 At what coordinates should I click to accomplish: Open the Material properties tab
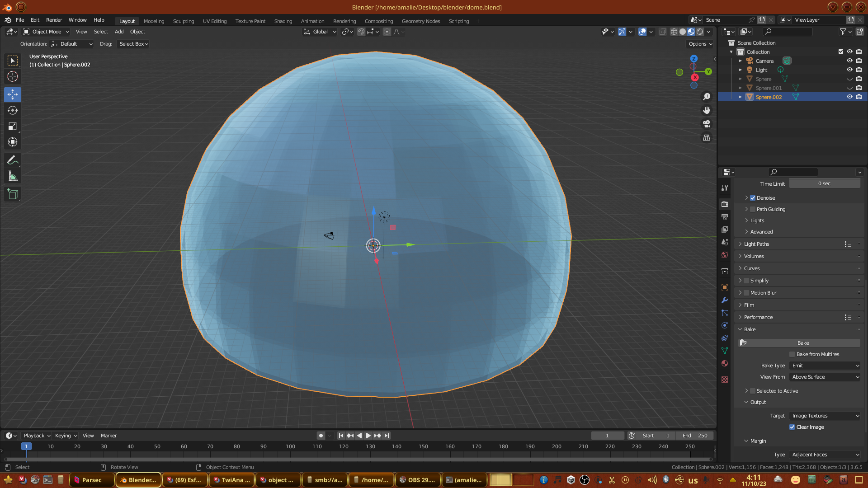[725, 363]
